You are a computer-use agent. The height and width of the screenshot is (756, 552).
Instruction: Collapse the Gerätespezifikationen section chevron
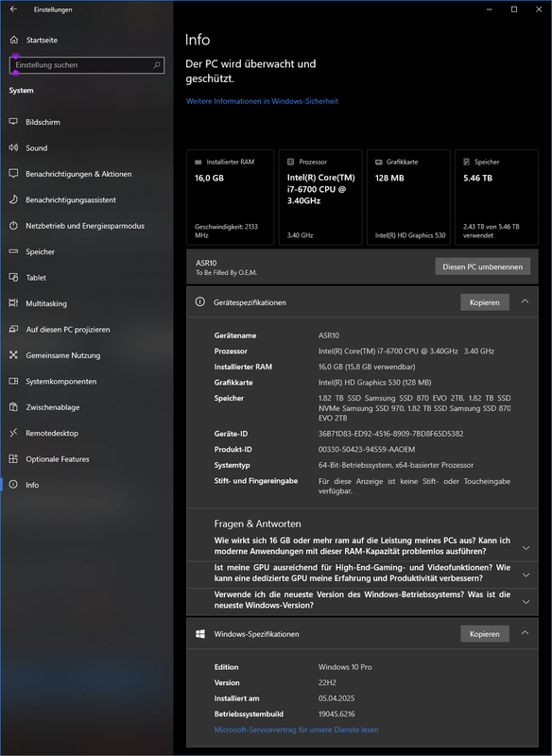click(x=525, y=301)
